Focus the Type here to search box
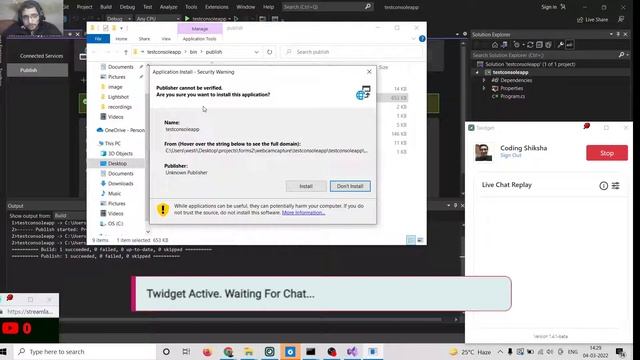 [x=85, y=352]
